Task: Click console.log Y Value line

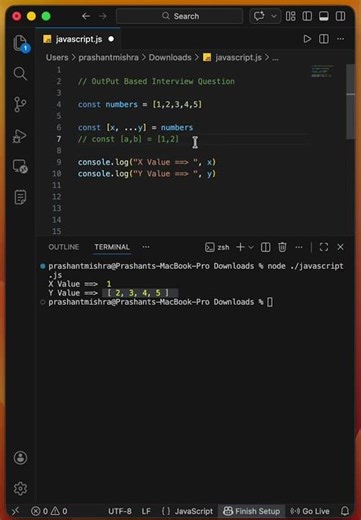Action: (x=147, y=174)
